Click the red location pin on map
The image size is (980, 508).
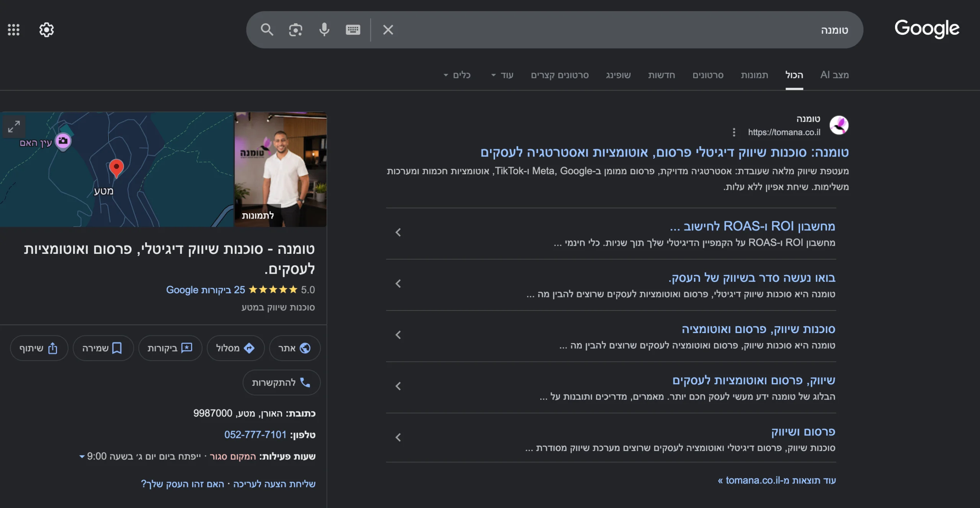coord(116,168)
